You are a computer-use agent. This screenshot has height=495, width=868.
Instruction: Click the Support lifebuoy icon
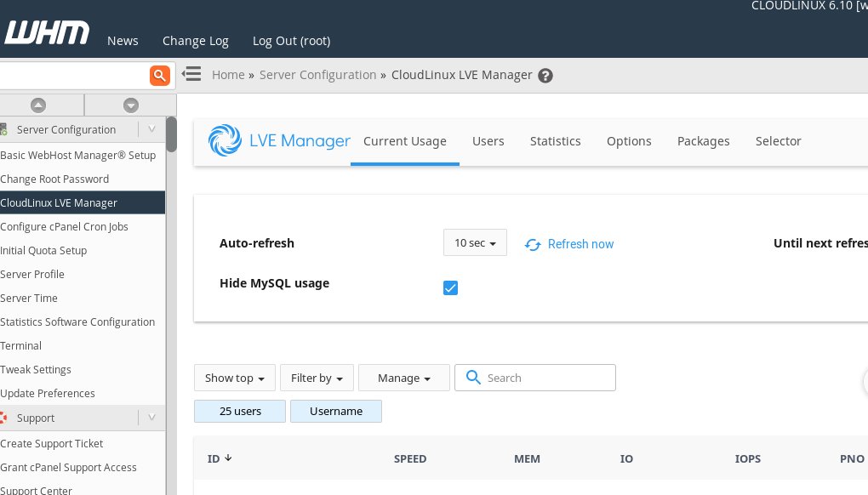[x=3, y=418]
